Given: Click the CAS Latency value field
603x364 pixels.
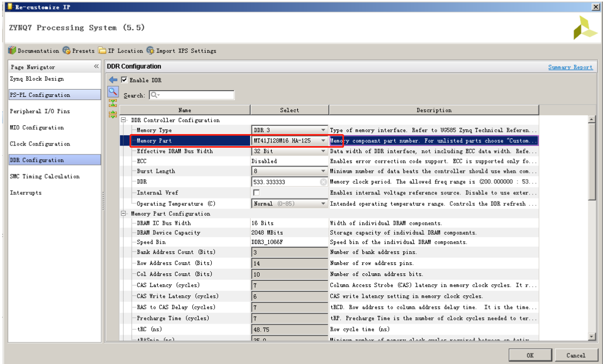Looking at the screenshot, I should click(289, 285).
